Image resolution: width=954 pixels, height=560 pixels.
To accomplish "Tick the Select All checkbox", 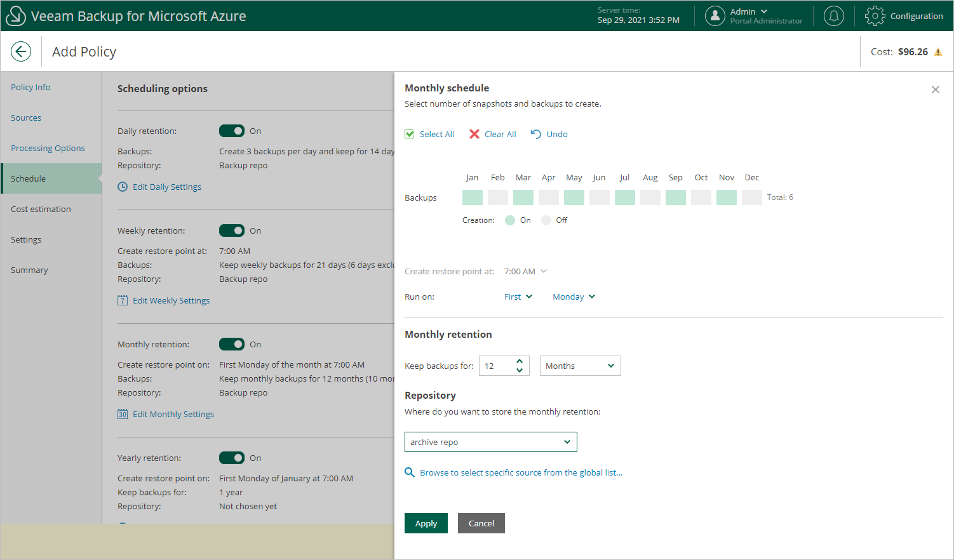I will click(x=410, y=134).
